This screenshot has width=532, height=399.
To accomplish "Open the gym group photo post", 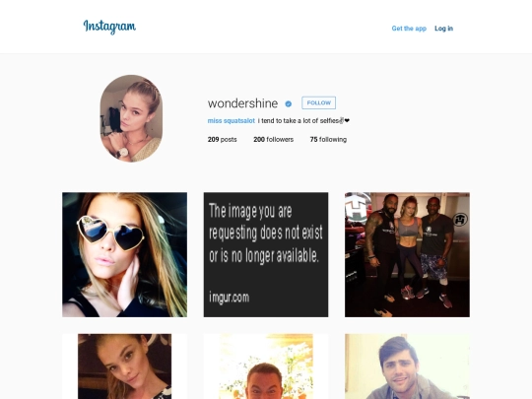I will click(x=407, y=255).
